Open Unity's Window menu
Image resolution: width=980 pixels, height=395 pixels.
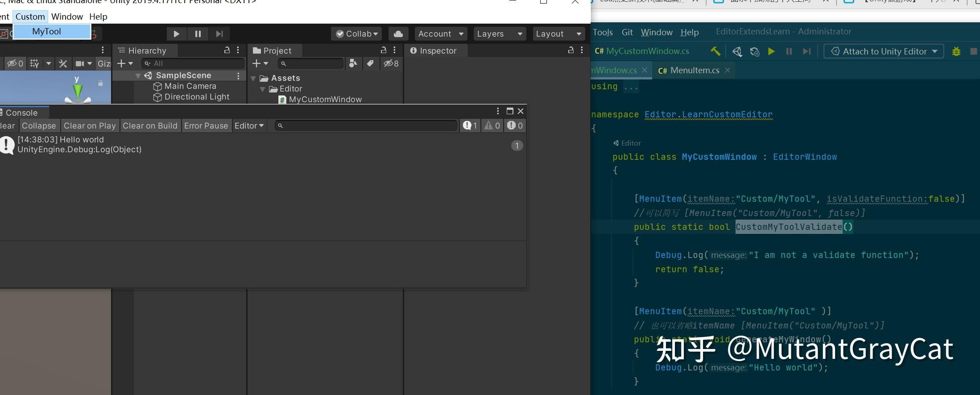(67, 17)
